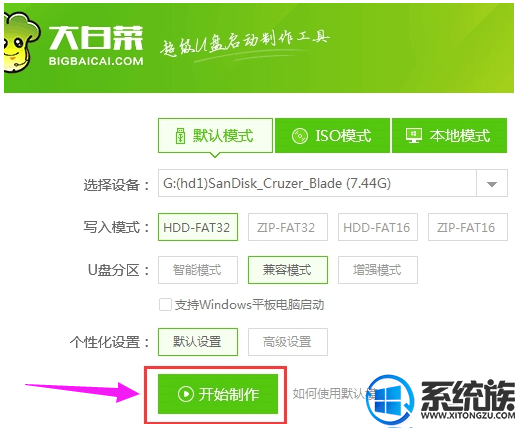
Task: Select ZIP-FAT32 write mode
Action: tap(288, 227)
